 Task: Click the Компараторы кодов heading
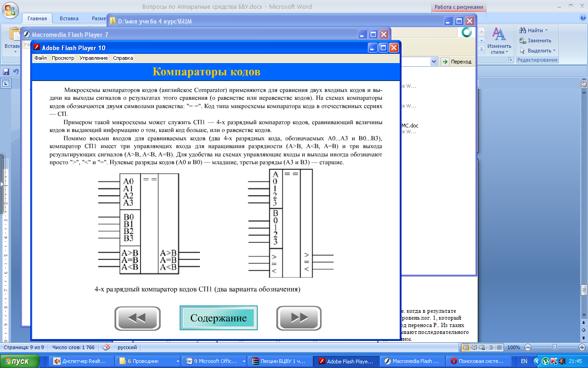(x=206, y=72)
